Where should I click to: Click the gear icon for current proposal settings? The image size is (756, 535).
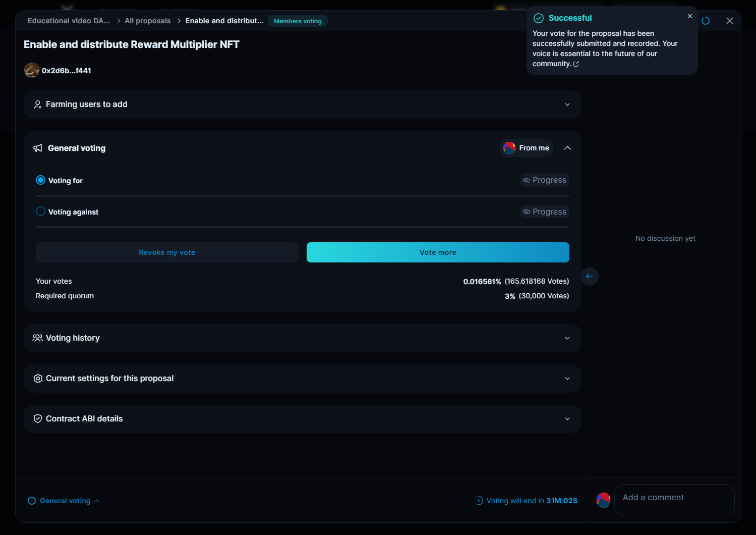[x=38, y=379]
